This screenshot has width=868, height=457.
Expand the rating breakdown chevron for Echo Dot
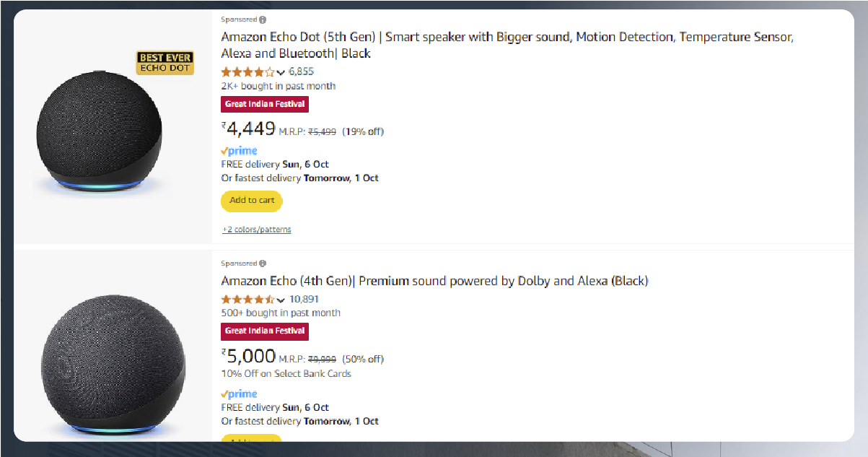[281, 72]
